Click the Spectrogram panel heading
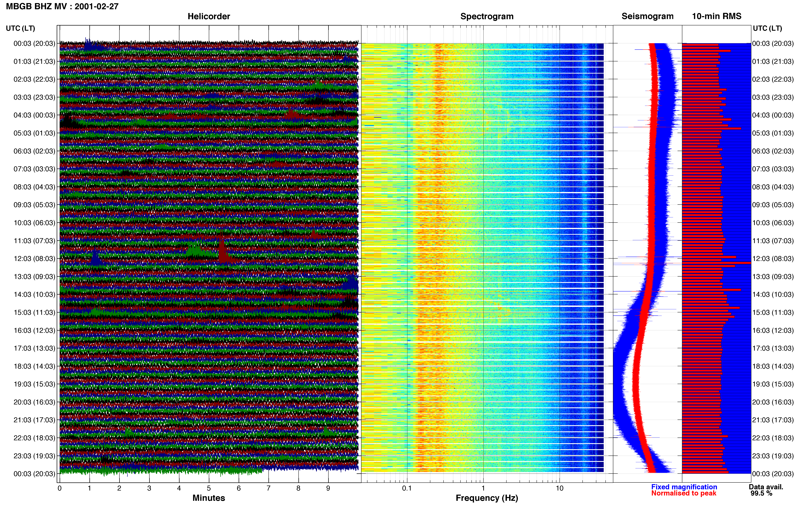Viewport: 812px width, 508px height. [x=487, y=16]
